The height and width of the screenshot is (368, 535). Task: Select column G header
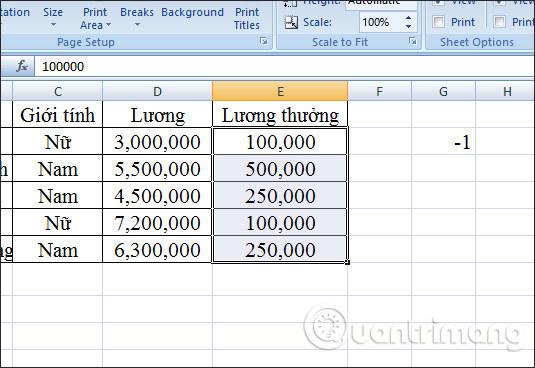point(443,91)
